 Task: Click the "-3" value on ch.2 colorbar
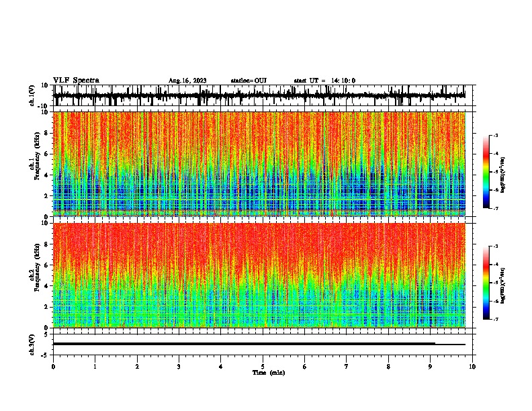[x=495, y=246]
